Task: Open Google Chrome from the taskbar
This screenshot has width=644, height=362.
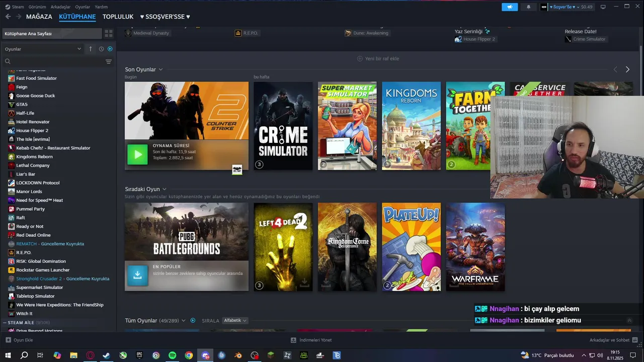Action: [189, 355]
